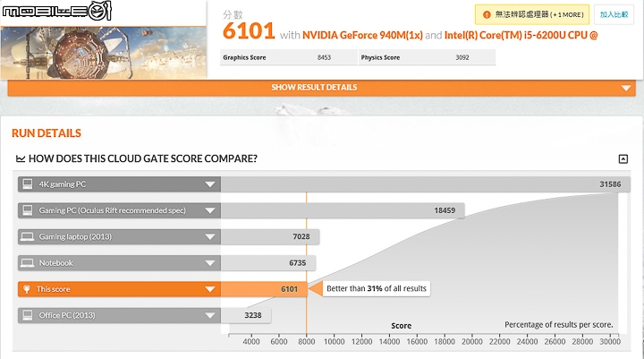Click the 18459 bar for Gaming PC
Screen dimensions: 644x359
[343, 210]
